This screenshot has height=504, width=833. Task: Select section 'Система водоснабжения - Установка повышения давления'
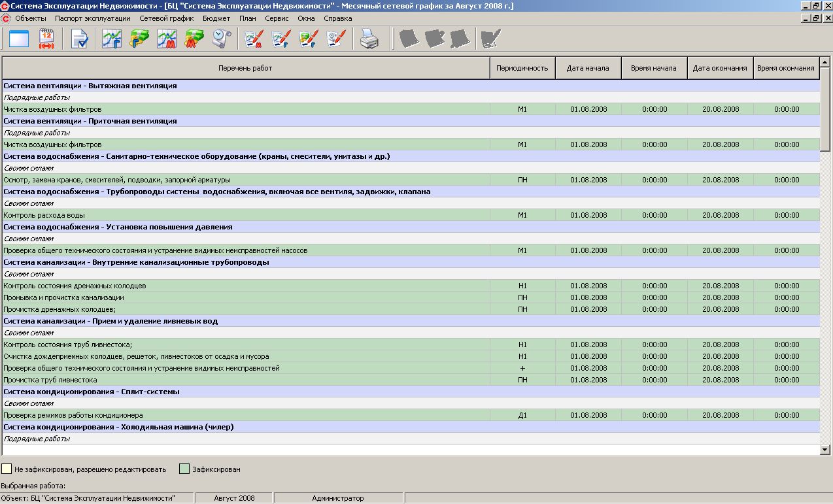[411, 227]
